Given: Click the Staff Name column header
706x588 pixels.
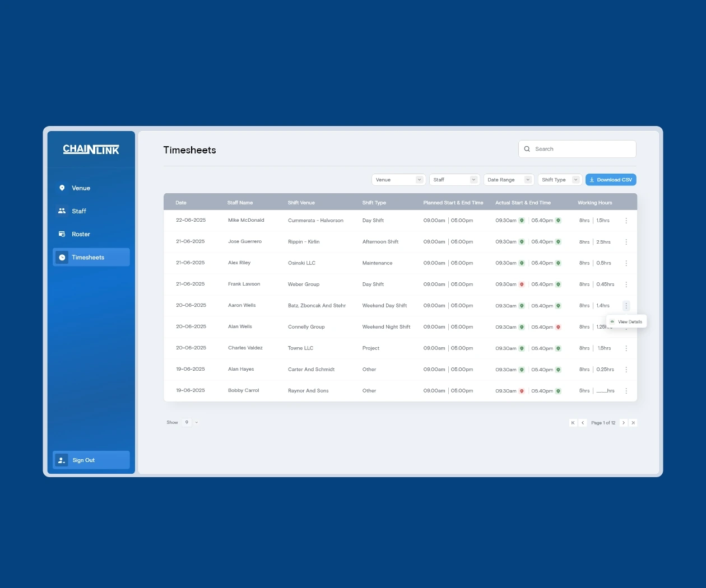Looking at the screenshot, I should [240, 203].
